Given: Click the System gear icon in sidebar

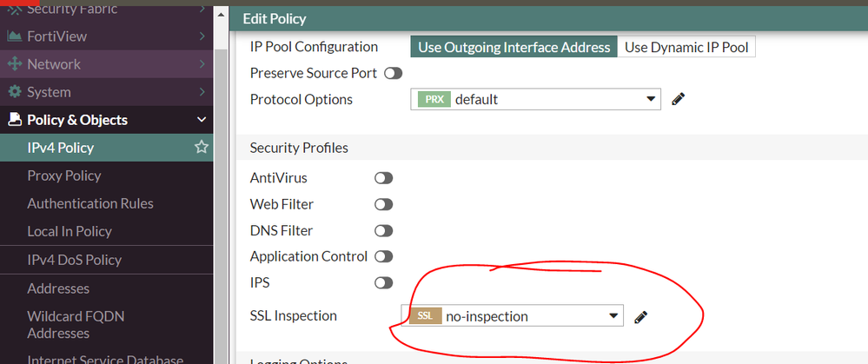Looking at the screenshot, I should pos(14,92).
